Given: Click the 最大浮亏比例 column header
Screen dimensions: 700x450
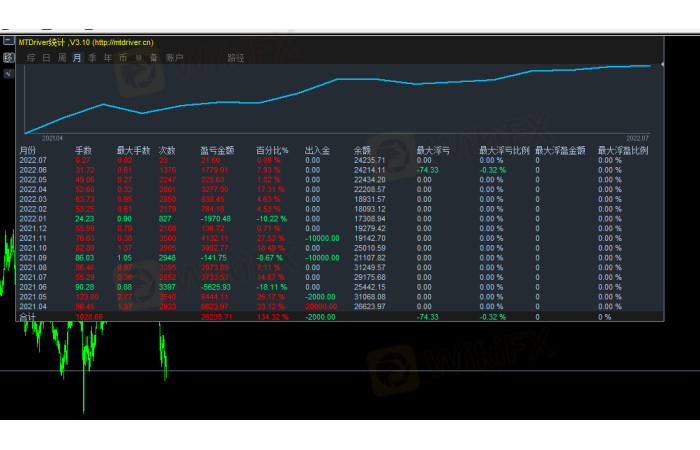Looking at the screenshot, I should tap(504, 150).
